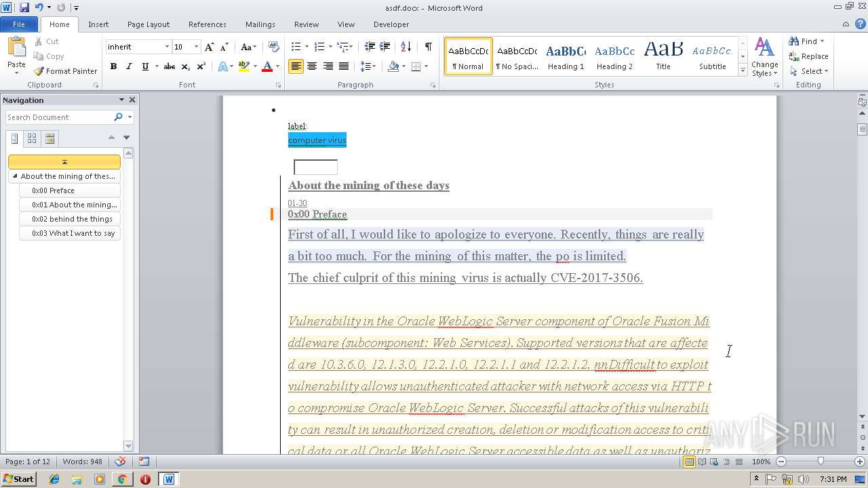Click the Replace button

(x=809, y=56)
